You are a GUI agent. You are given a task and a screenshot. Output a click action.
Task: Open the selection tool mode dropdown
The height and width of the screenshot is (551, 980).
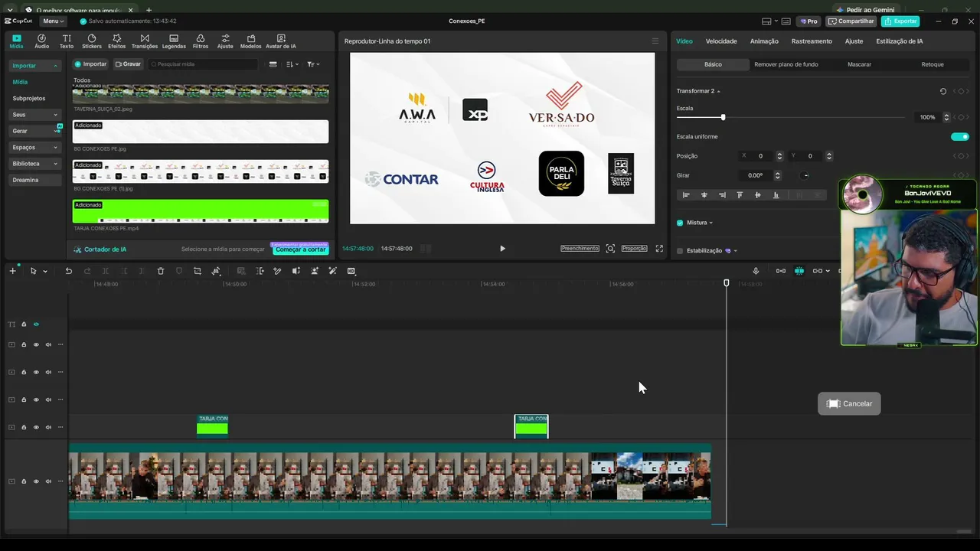[x=45, y=271]
